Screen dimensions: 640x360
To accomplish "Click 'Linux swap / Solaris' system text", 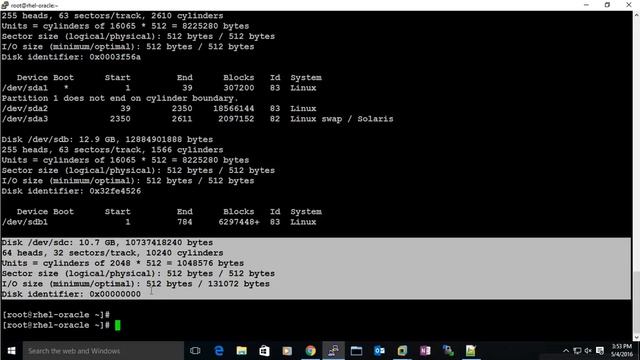I will tap(342, 119).
